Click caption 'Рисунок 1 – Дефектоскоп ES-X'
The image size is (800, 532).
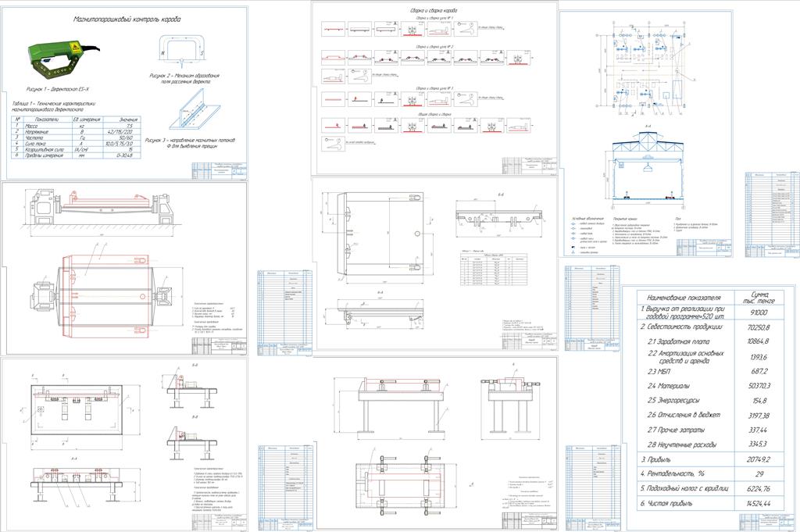coord(58,89)
